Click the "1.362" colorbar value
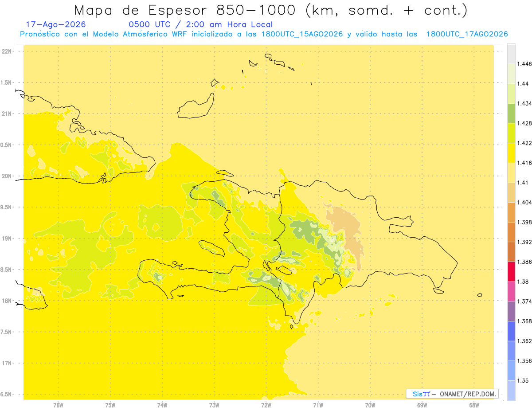Viewport: 532px width, 411px height. coord(525,341)
